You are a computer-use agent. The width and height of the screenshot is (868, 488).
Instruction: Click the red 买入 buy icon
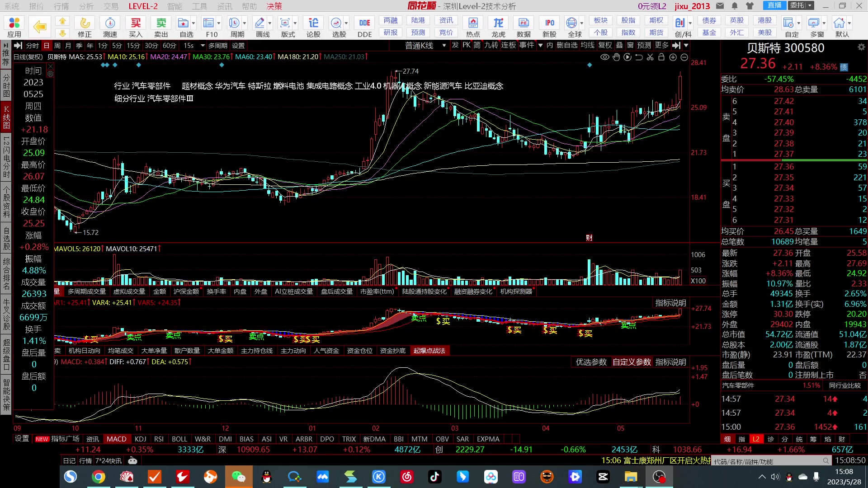tap(136, 27)
